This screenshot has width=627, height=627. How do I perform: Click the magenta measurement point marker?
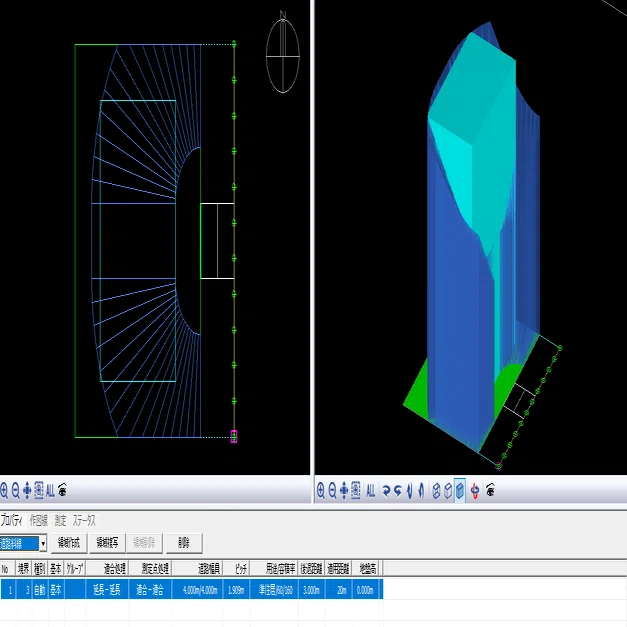(x=234, y=436)
